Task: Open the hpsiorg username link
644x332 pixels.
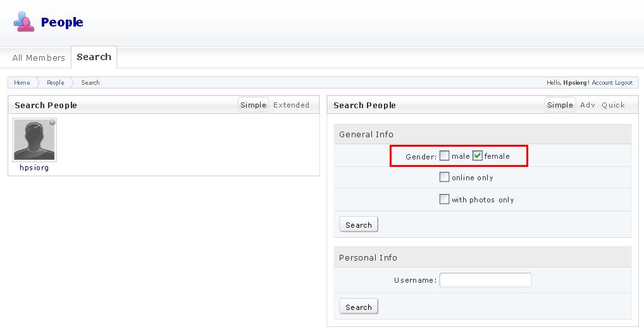Action: 34,168
